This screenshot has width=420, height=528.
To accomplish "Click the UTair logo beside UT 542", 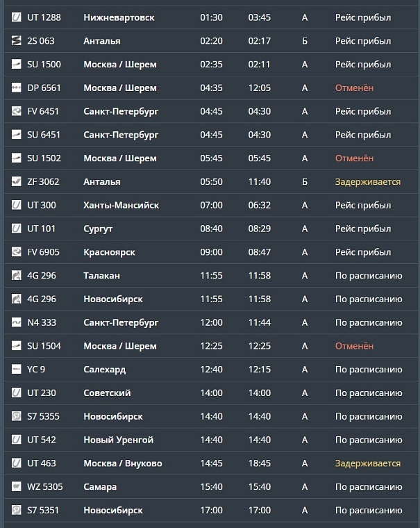I will click(x=16, y=440).
